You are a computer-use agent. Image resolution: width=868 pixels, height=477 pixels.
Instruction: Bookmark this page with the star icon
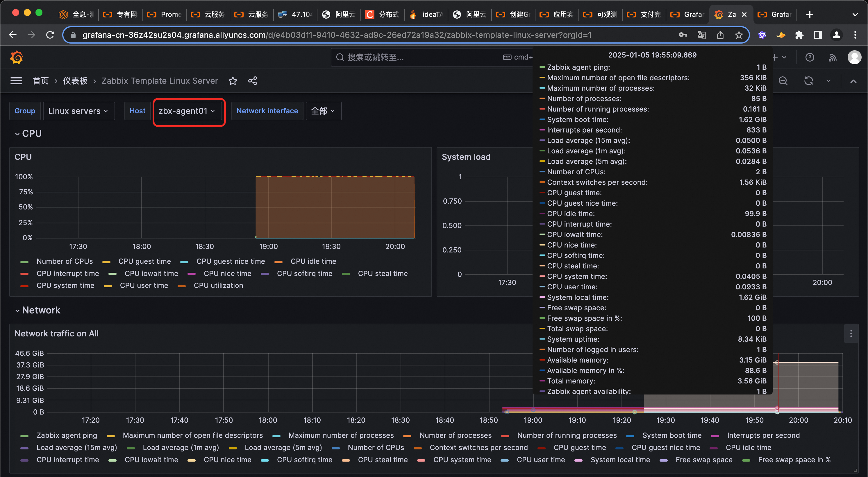click(x=739, y=35)
